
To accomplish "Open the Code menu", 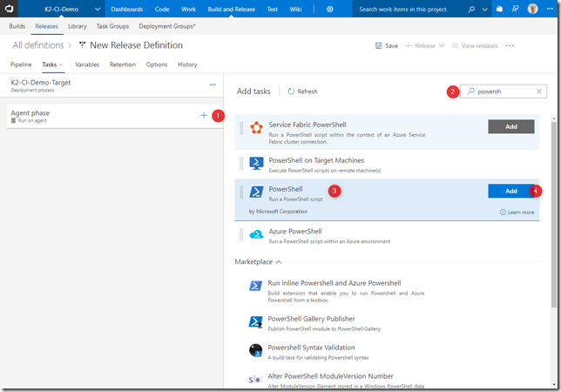I will pos(162,10).
